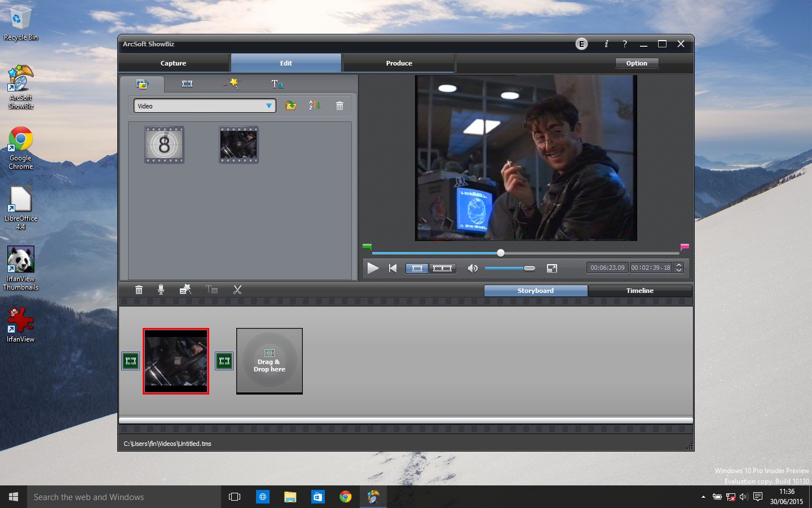Toggle single clip playback mode
Image resolution: width=812 pixels, height=508 pixels.
(x=417, y=268)
